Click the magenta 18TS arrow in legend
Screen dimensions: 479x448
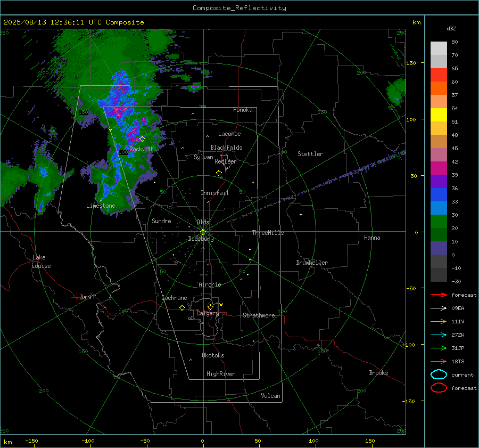coord(439,362)
